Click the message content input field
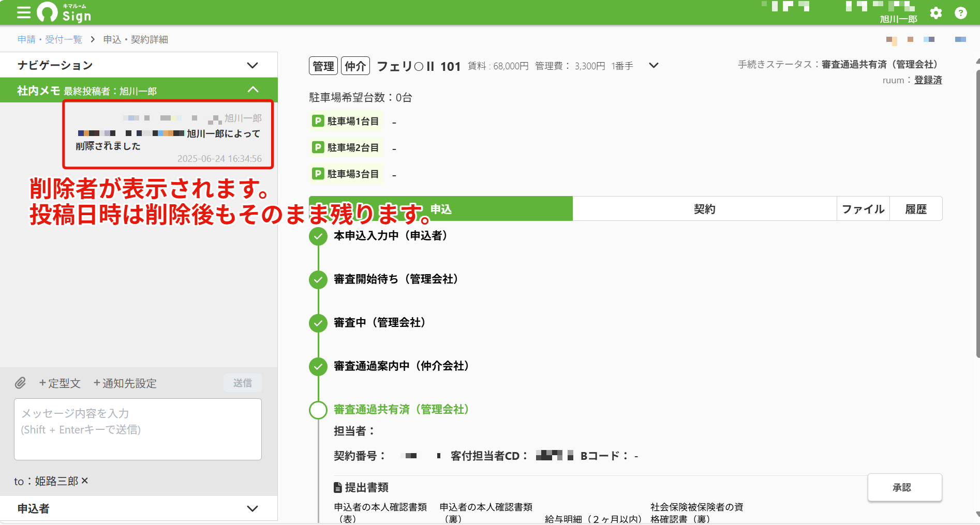 click(138, 429)
